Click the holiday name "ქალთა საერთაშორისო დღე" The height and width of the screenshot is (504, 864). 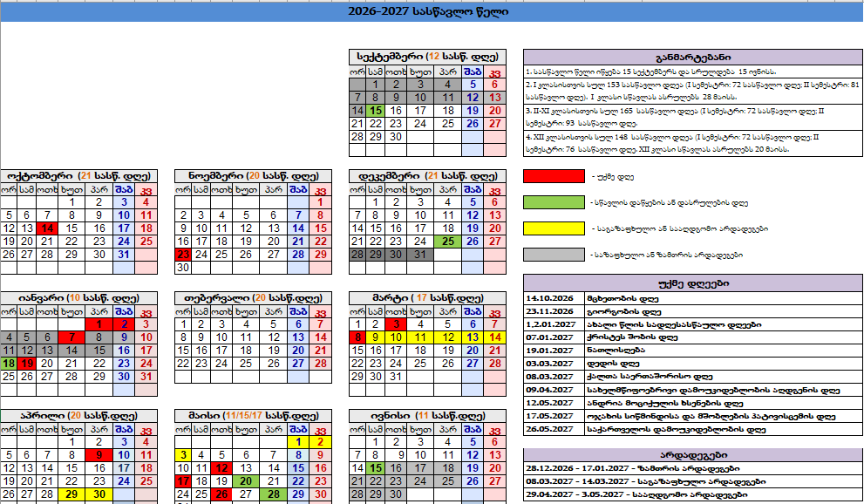pos(650,377)
